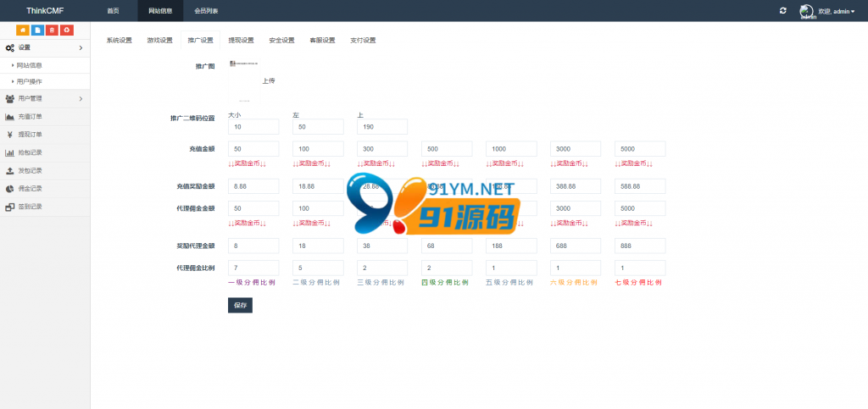
Task: Click the orange home icon in sidebar
Action: coord(23,30)
